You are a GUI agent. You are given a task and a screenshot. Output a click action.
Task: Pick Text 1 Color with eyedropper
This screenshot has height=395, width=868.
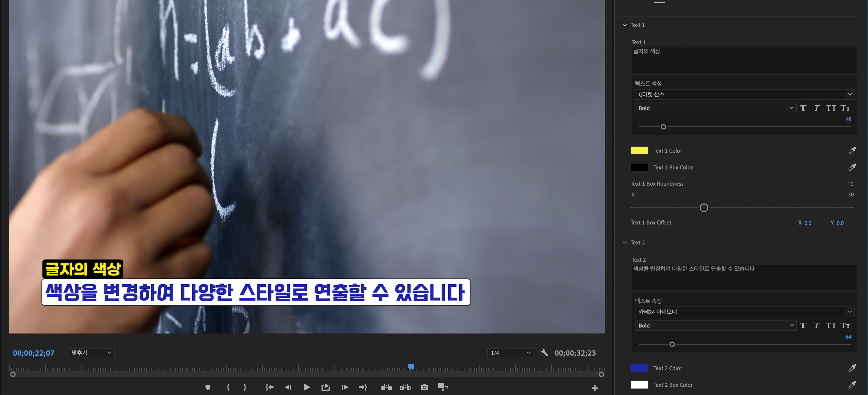(x=852, y=151)
